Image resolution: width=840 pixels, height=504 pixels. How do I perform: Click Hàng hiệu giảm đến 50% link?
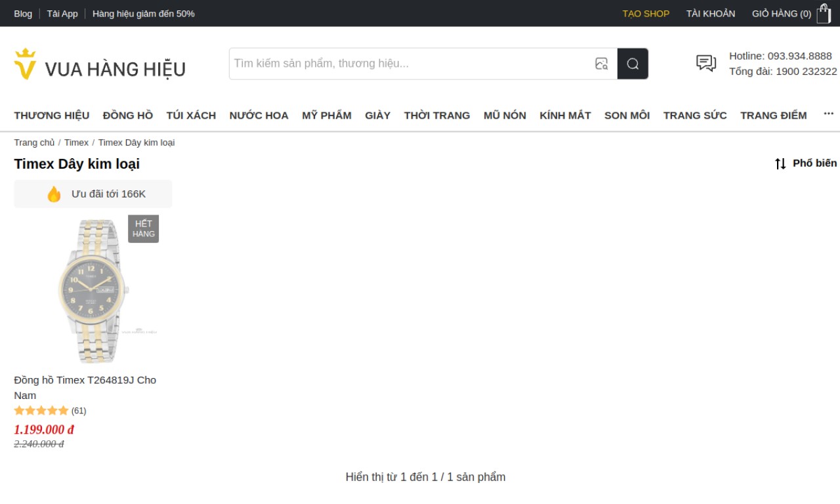pos(144,13)
